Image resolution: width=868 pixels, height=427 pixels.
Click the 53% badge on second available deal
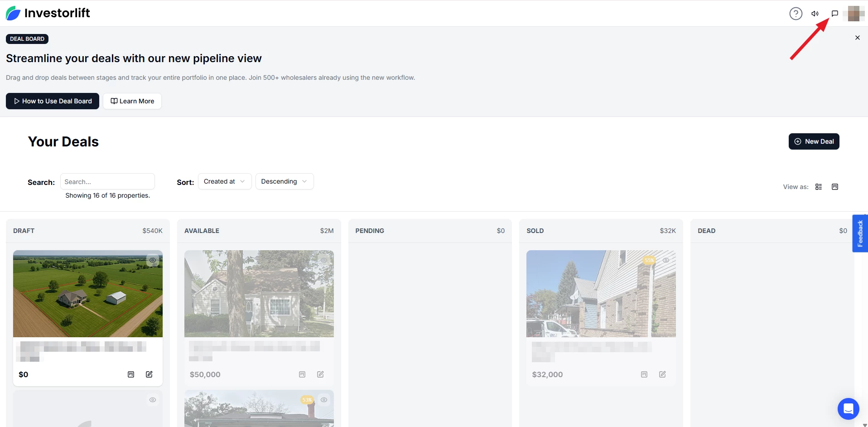tap(307, 400)
